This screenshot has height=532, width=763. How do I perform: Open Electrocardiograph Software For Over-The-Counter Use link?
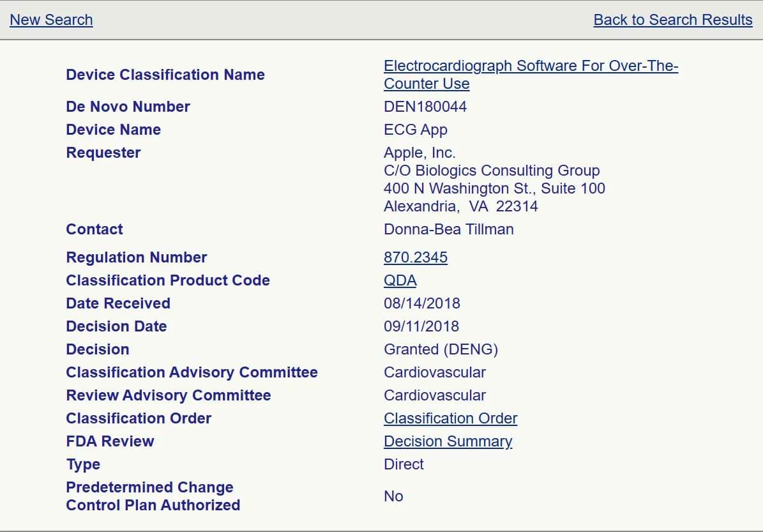531,75
